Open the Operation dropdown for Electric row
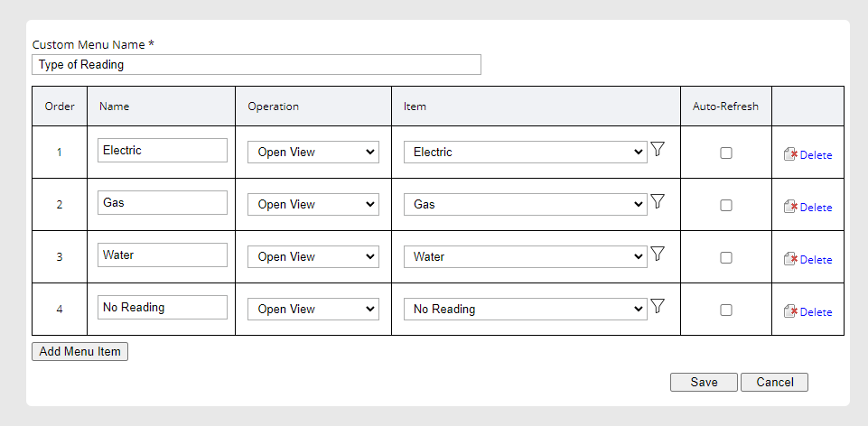This screenshot has height=426, width=868. click(x=313, y=153)
